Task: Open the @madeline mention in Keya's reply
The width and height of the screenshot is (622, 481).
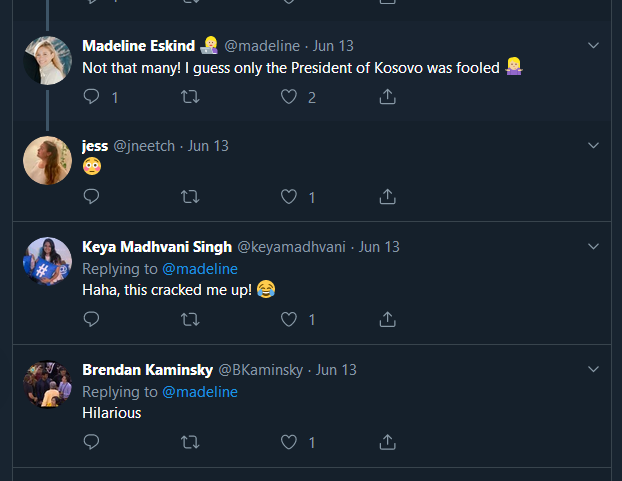Action: point(200,268)
